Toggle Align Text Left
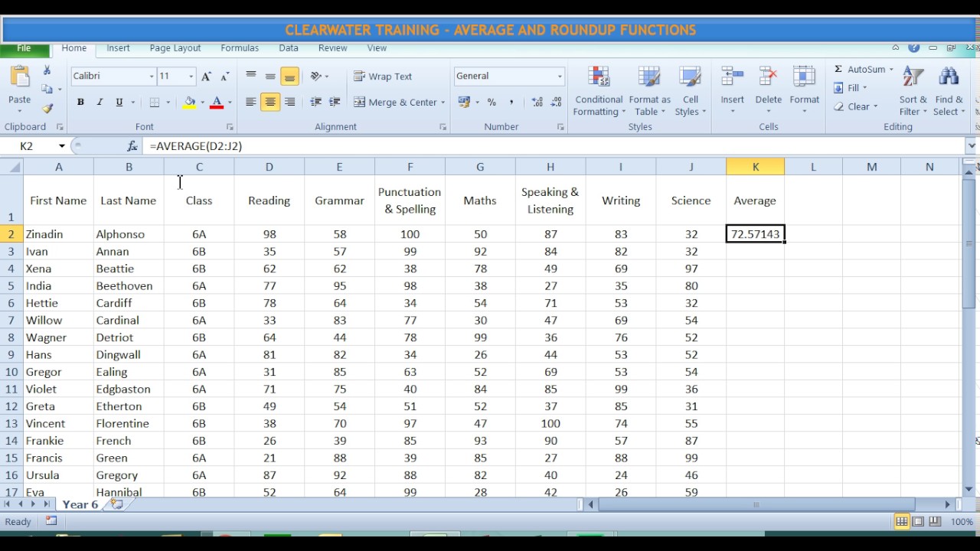 pyautogui.click(x=251, y=102)
